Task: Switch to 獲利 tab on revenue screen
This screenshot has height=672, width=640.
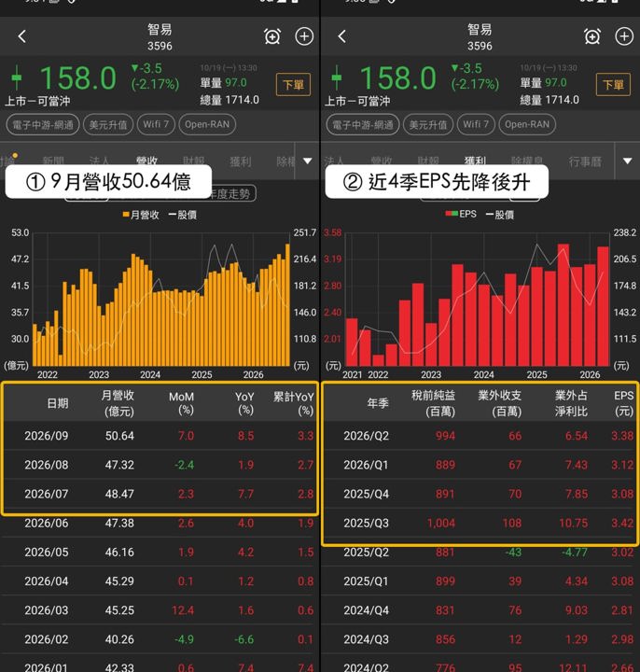Action: pos(241,161)
